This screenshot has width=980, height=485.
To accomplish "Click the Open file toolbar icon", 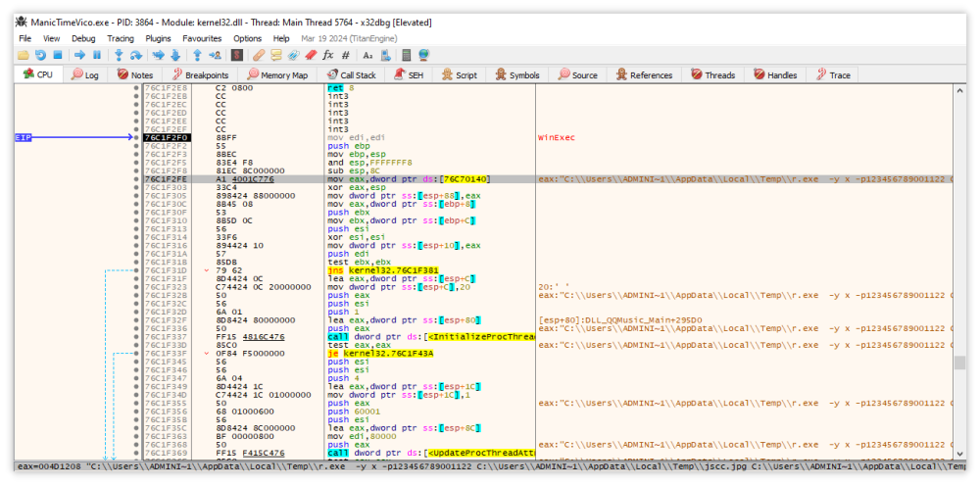I will 24,55.
